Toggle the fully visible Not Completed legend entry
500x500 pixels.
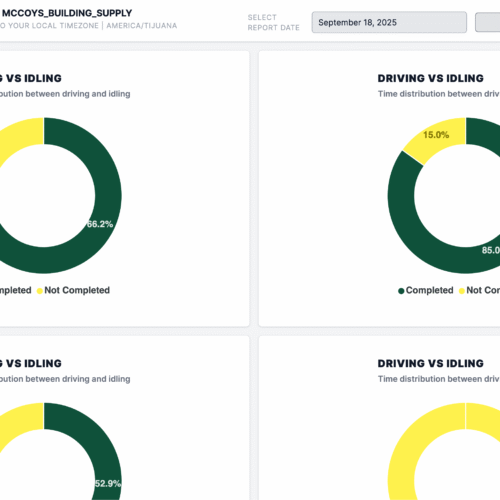[x=73, y=290]
